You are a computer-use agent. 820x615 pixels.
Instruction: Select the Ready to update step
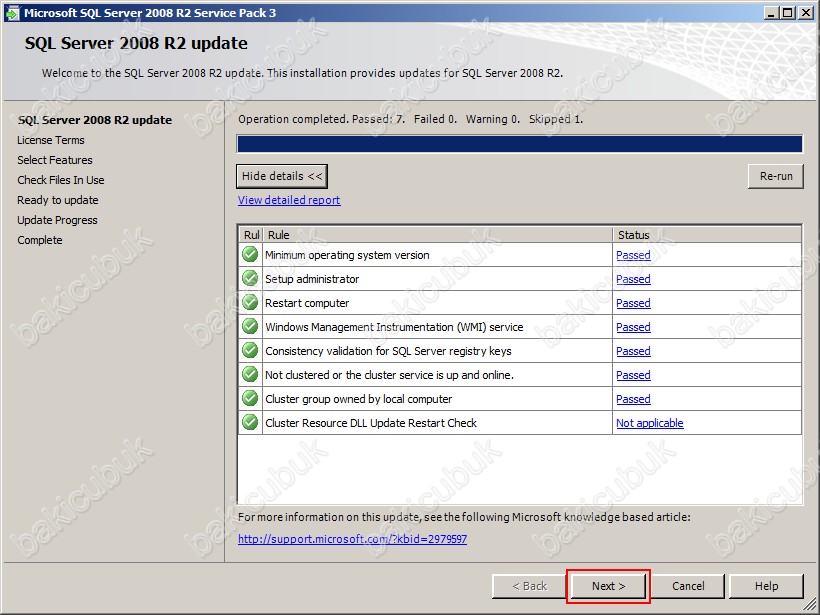tap(58, 200)
